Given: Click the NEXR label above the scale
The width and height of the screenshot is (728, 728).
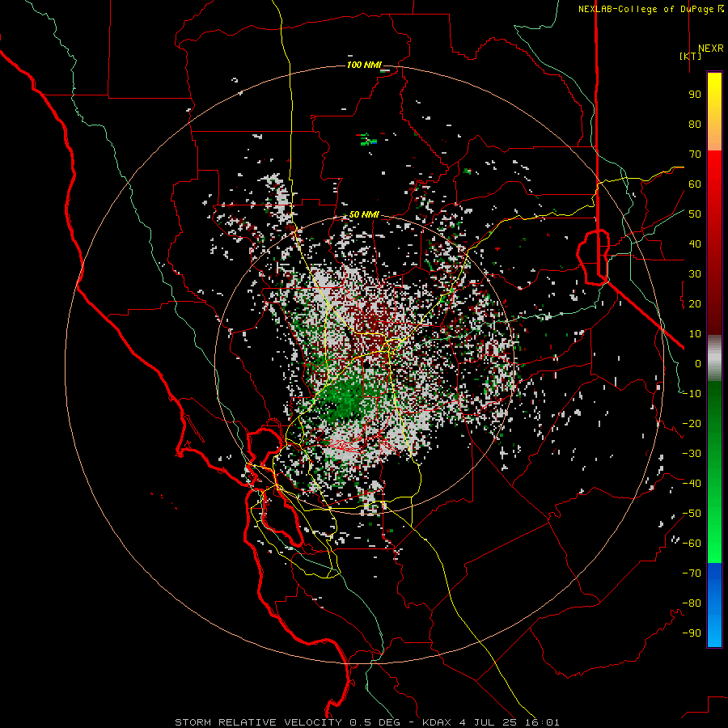Looking at the screenshot, I should pos(710,49).
